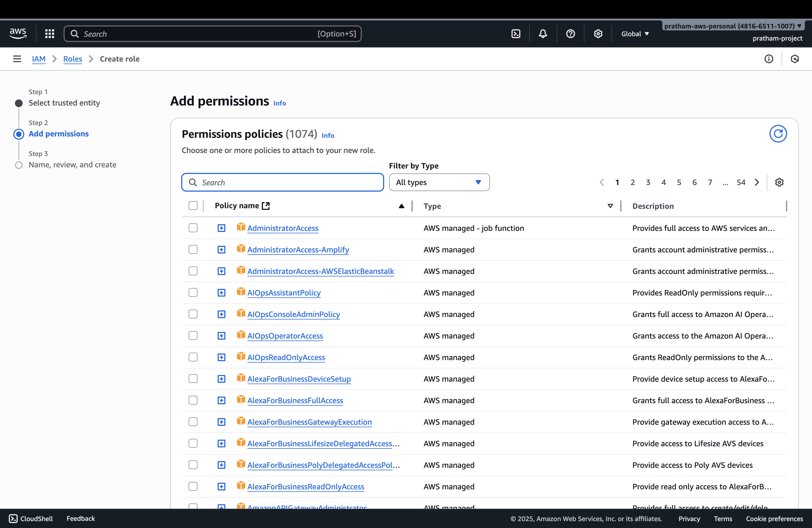This screenshot has width=812, height=528.
Task: Sort by Type column arrow
Action: [610, 206]
